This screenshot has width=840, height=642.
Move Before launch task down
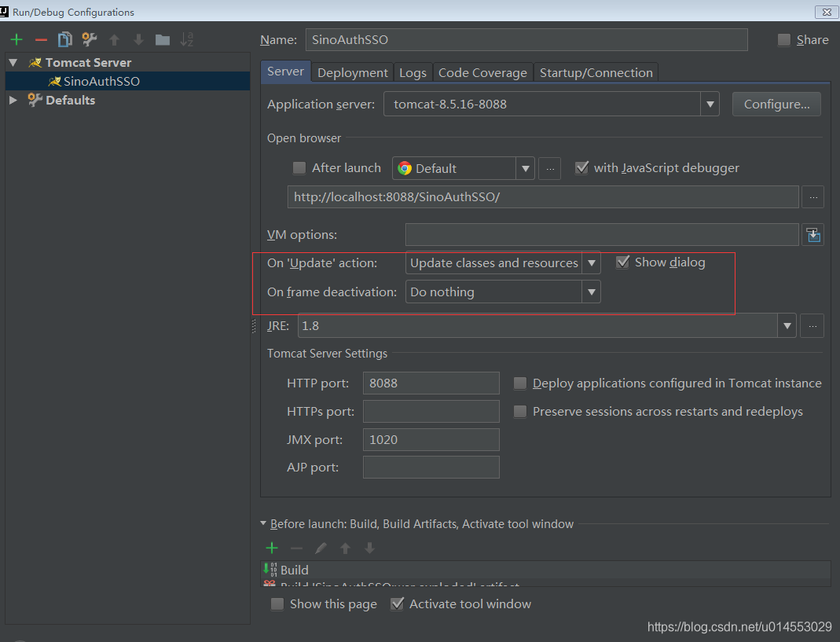coord(369,548)
